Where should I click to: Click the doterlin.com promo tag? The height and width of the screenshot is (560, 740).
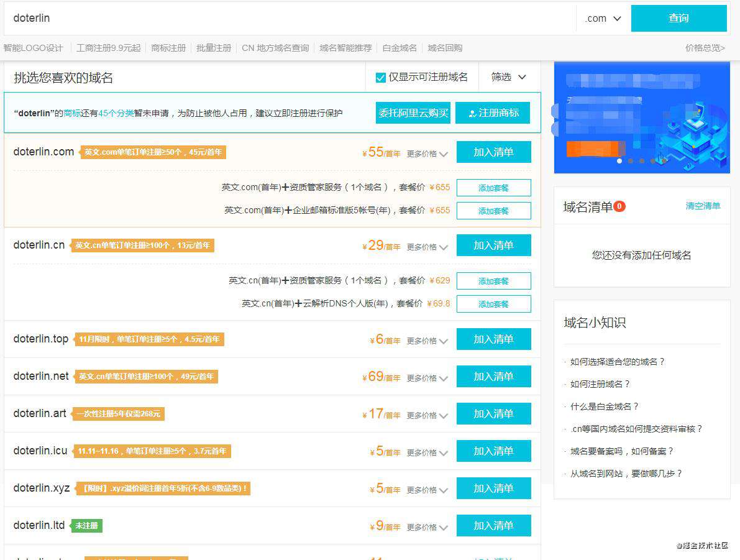tap(153, 152)
